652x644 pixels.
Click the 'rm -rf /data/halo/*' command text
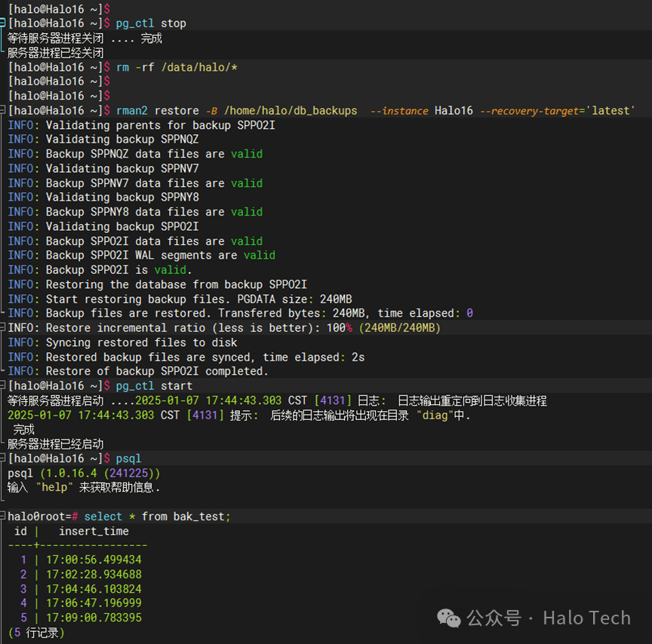point(177,67)
